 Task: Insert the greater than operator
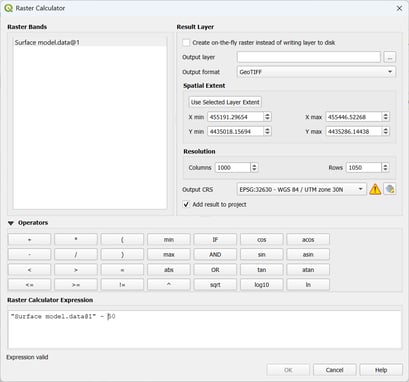pyautogui.click(x=76, y=270)
